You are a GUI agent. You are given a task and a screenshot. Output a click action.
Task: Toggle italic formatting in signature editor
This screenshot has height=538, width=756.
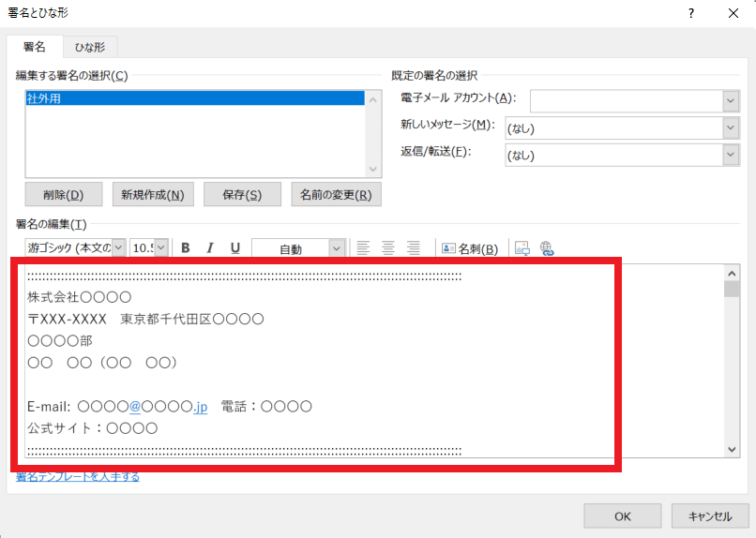210,248
